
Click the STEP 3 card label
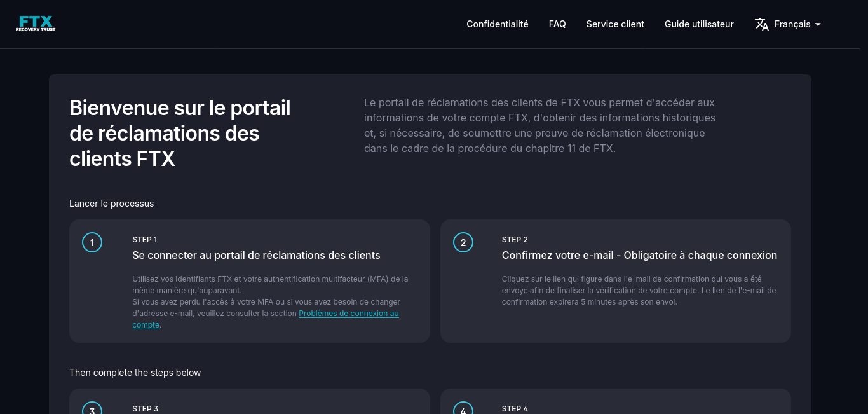(x=145, y=408)
